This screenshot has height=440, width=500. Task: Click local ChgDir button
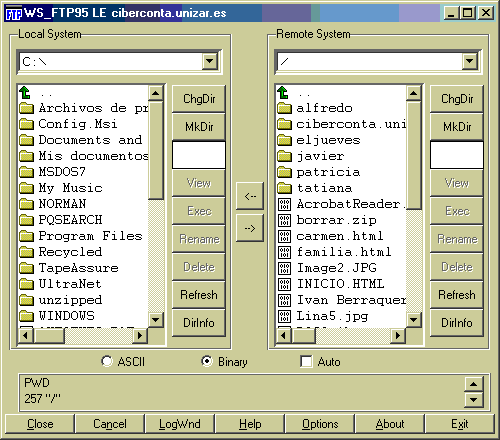(x=199, y=99)
